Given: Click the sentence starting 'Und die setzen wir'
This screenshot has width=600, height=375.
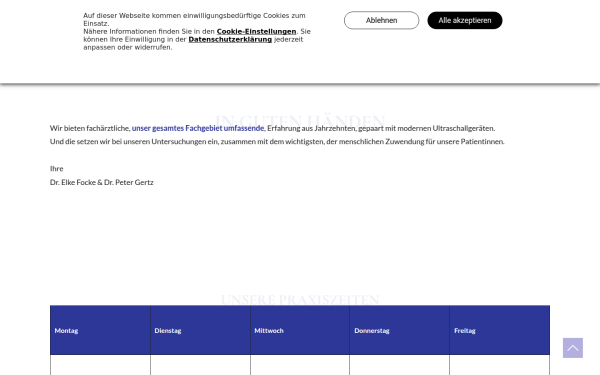Looking at the screenshot, I should [x=277, y=142].
